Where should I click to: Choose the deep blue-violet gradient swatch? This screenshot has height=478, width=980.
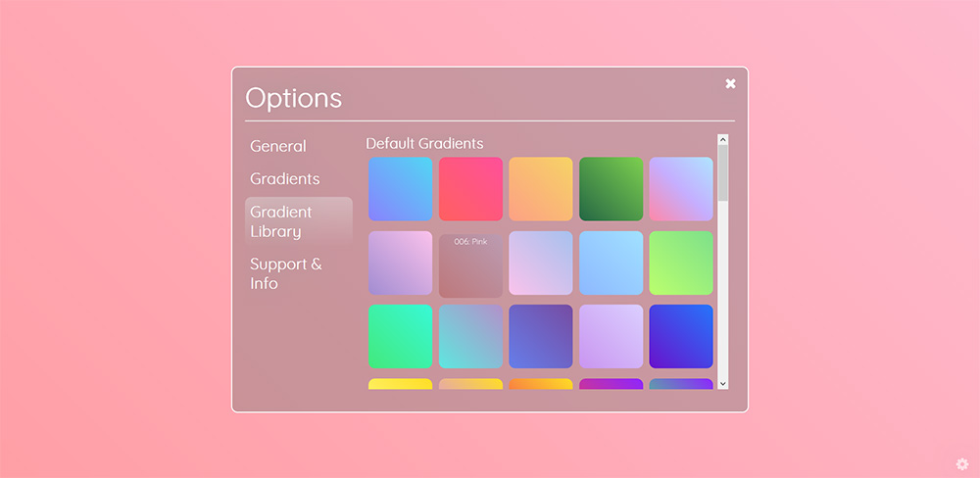coord(681,336)
